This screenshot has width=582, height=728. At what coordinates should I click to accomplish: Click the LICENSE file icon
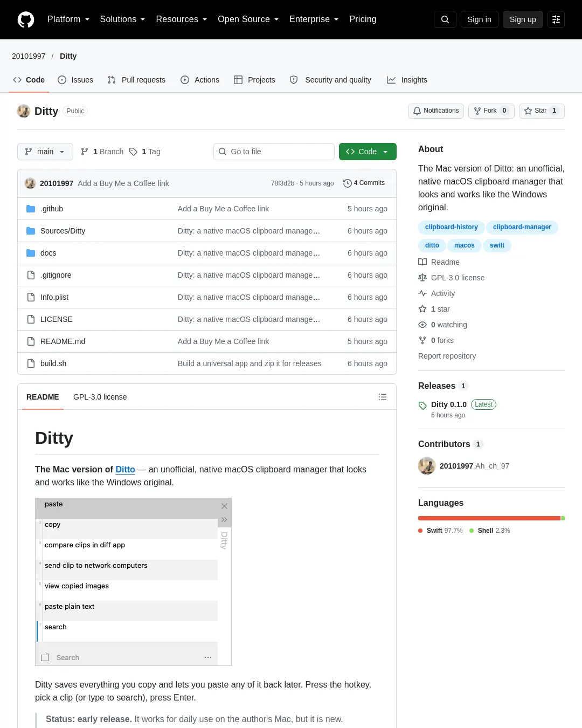[x=31, y=319]
